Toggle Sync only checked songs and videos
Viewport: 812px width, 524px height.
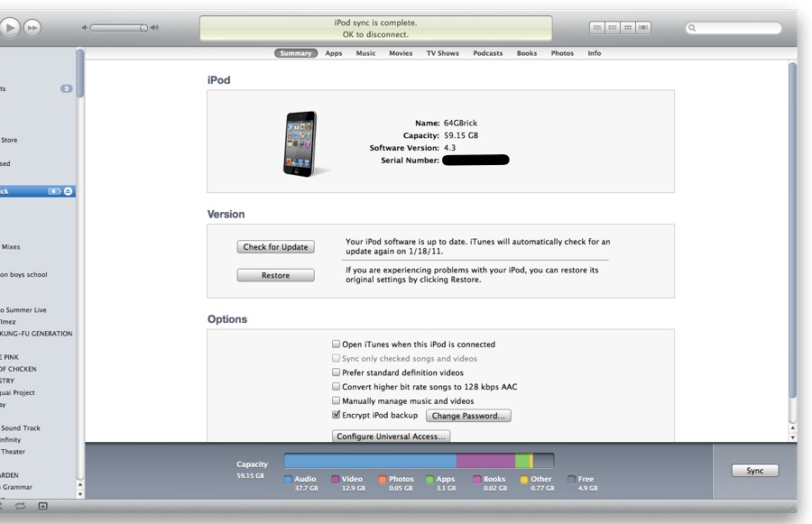337,358
